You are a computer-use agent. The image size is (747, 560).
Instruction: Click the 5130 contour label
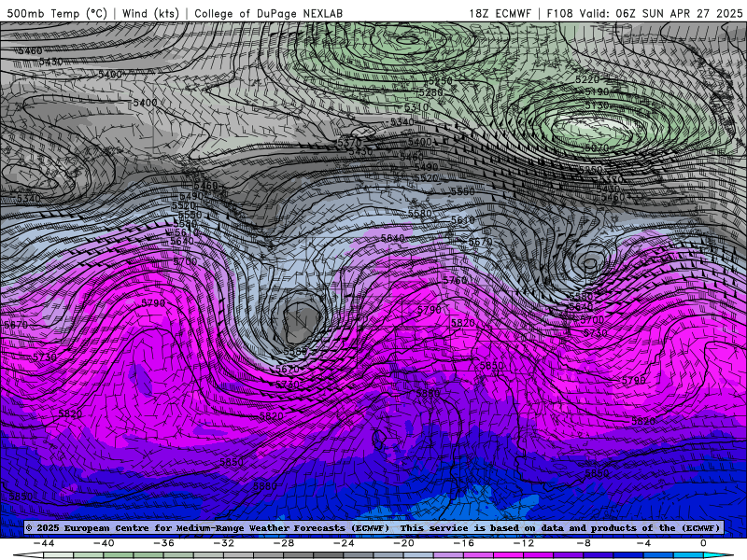[597, 105]
